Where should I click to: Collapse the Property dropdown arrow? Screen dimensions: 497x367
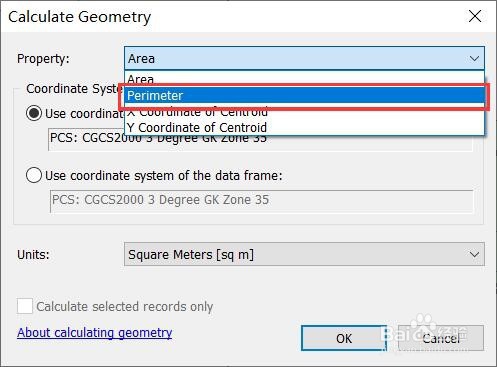pos(474,59)
